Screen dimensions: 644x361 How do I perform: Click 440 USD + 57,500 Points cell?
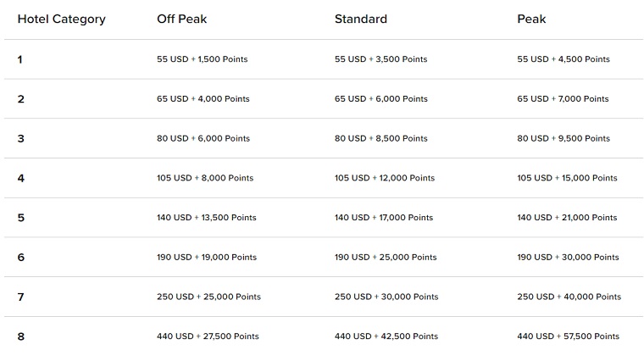click(x=569, y=336)
